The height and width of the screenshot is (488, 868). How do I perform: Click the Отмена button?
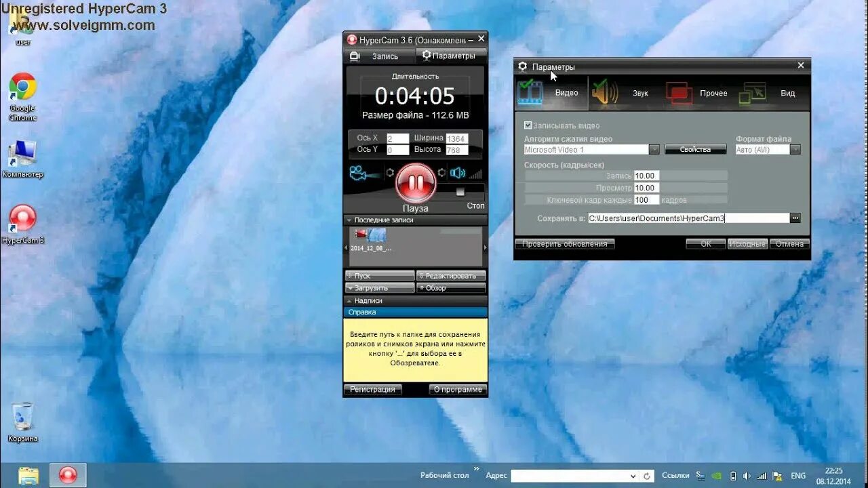click(x=789, y=244)
